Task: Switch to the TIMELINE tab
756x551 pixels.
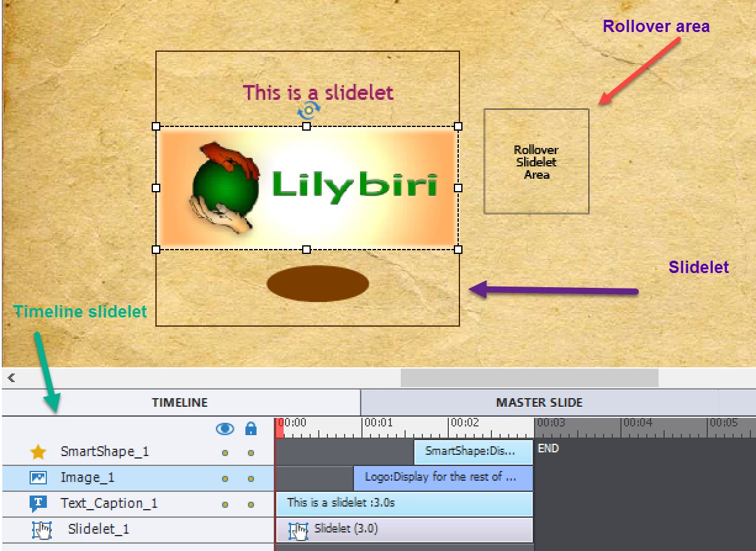Action: [x=180, y=402]
